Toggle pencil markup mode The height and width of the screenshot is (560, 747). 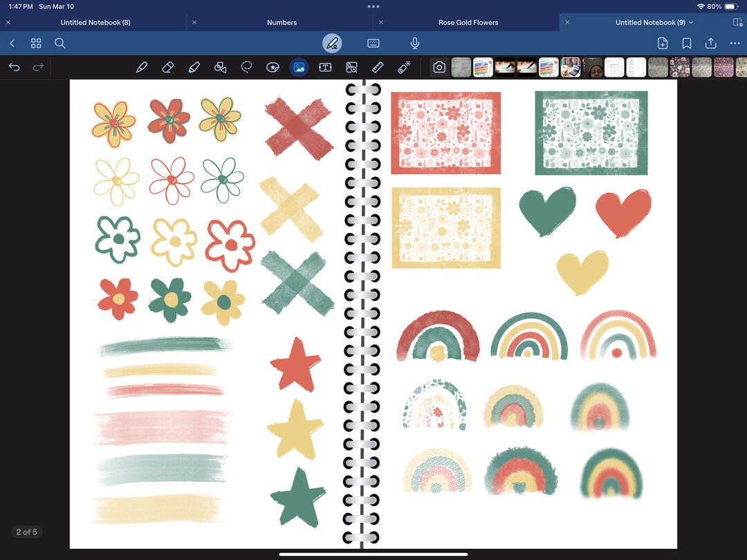click(x=332, y=43)
